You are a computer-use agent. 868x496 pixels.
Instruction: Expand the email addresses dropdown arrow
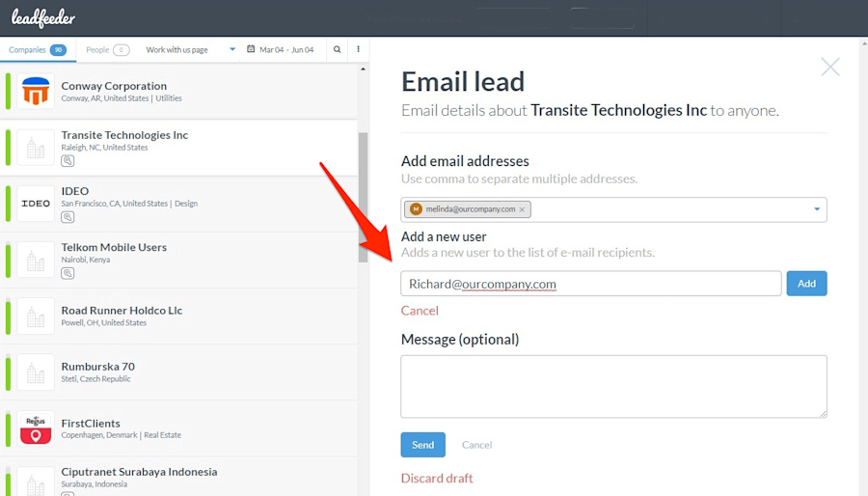(x=817, y=209)
